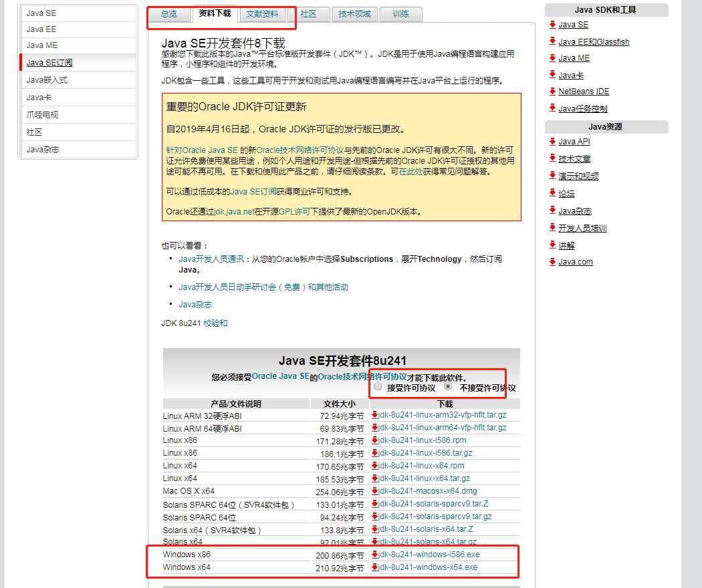
Task: Click download icon for linux-arm32-vfp-hflt.tar.gz
Action: click(374, 415)
